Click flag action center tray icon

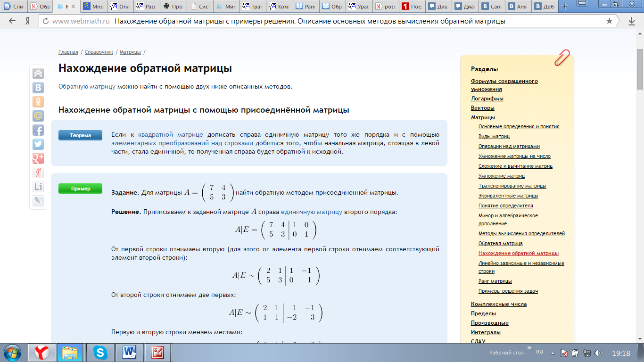[x=564, y=353]
